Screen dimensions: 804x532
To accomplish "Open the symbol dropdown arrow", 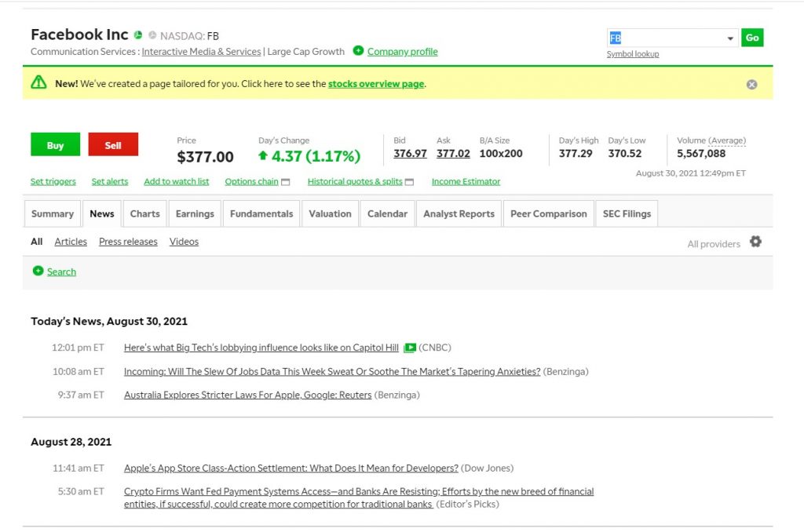I will pos(730,38).
